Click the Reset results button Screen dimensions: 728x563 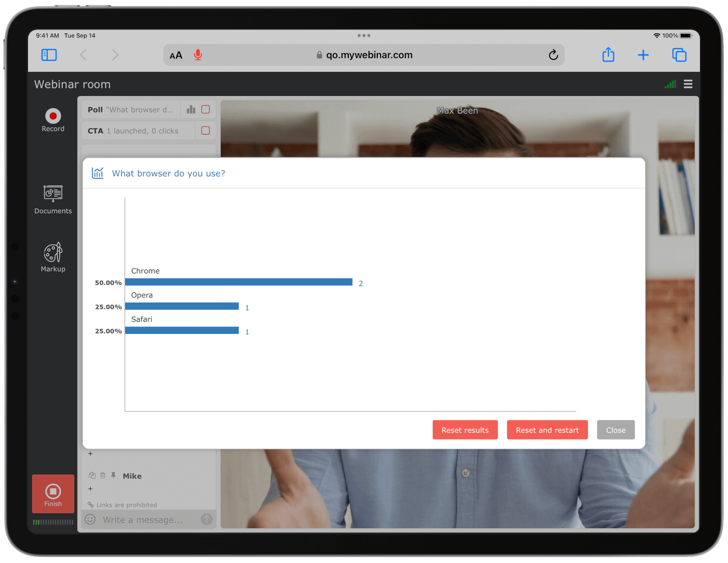click(465, 430)
